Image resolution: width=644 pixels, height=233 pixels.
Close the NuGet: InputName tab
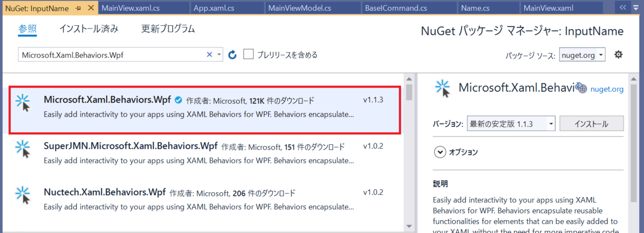click(x=90, y=8)
